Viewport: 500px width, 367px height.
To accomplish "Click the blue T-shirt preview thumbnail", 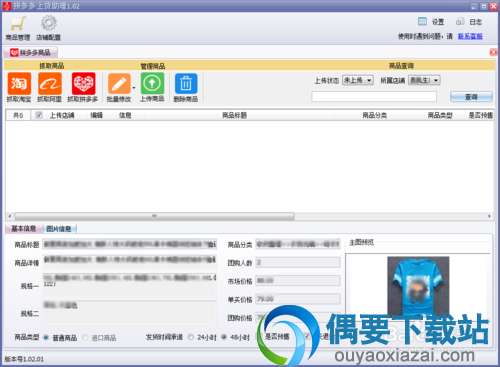I will click(418, 286).
